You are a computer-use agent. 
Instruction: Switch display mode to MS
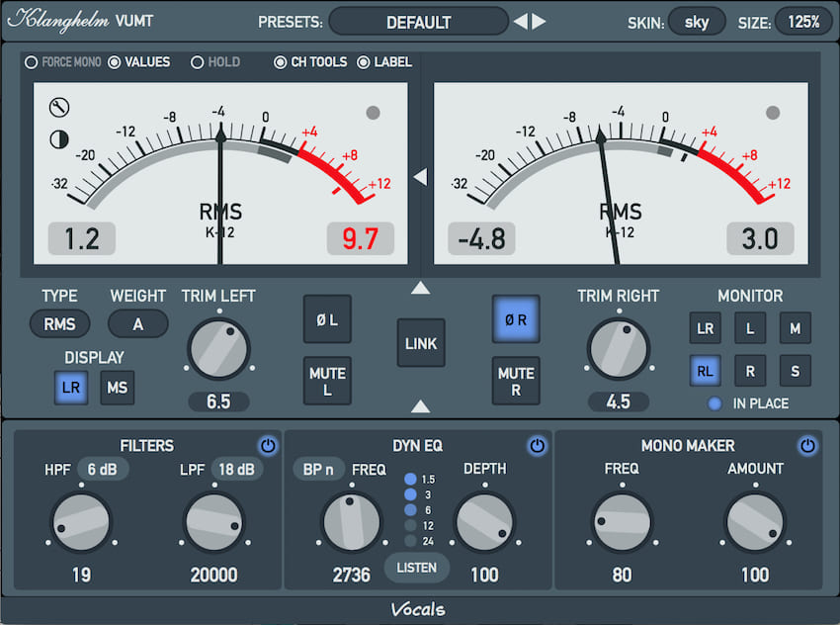[x=118, y=388]
